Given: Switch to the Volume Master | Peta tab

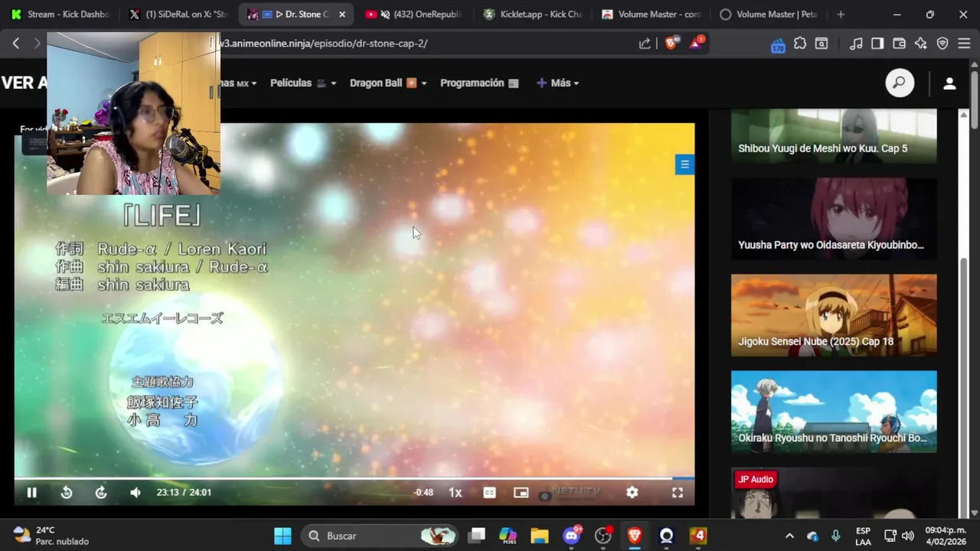Looking at the screenshot, I should pos(768,15).
